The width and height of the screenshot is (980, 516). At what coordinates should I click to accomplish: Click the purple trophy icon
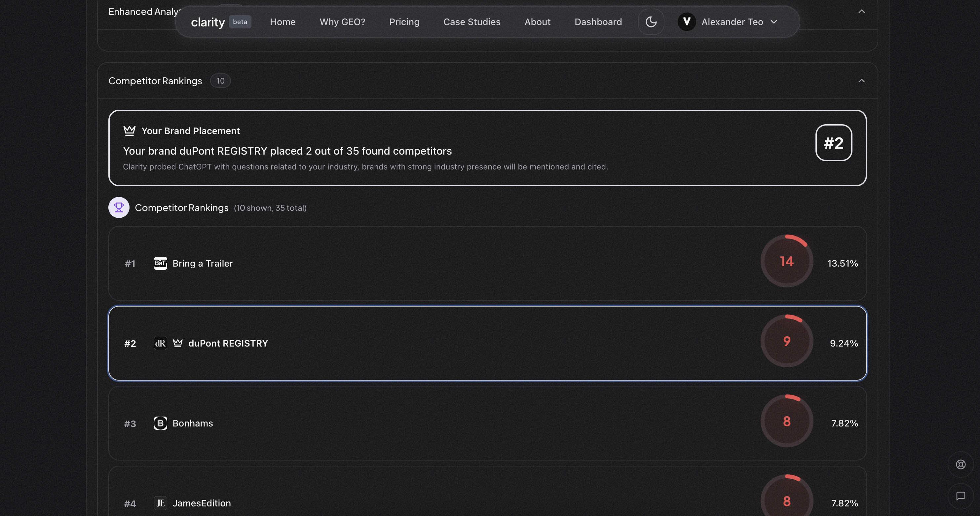coord(119,207)
